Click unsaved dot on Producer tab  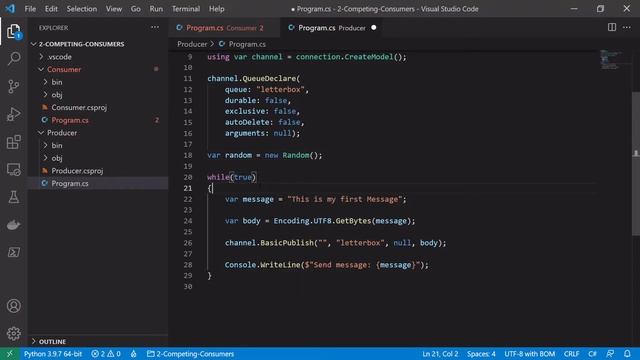(373, 28)
